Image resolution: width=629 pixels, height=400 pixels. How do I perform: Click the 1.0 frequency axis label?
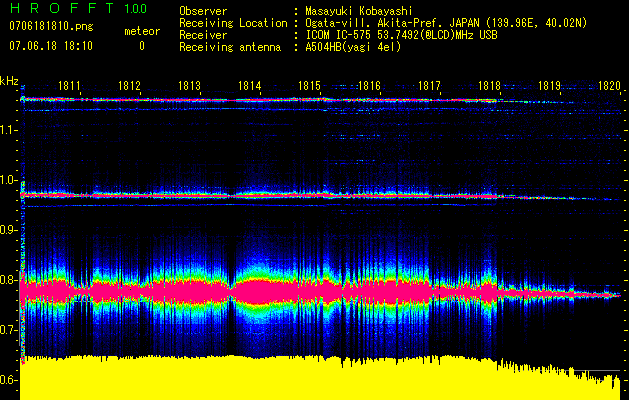tap(10, 180)
